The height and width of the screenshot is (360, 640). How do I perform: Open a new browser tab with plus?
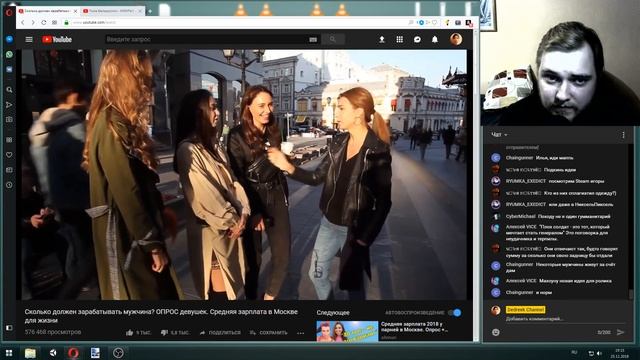tap(150, 11)
